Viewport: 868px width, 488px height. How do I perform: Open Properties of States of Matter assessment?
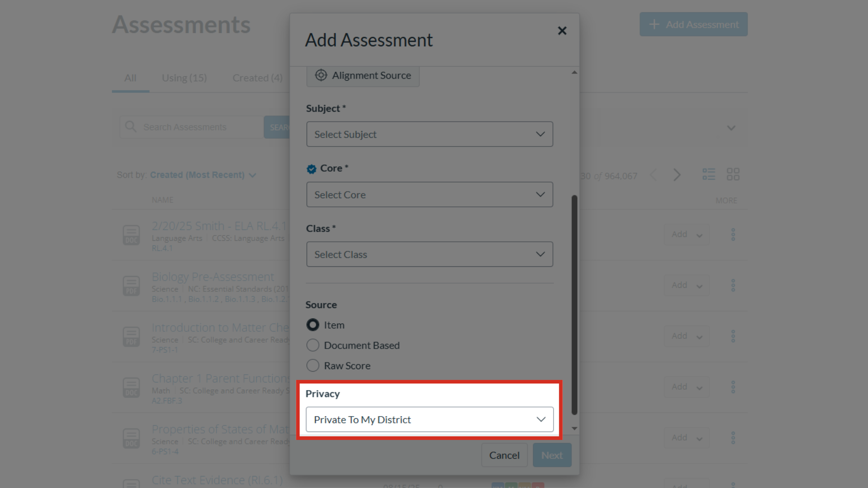220,429
